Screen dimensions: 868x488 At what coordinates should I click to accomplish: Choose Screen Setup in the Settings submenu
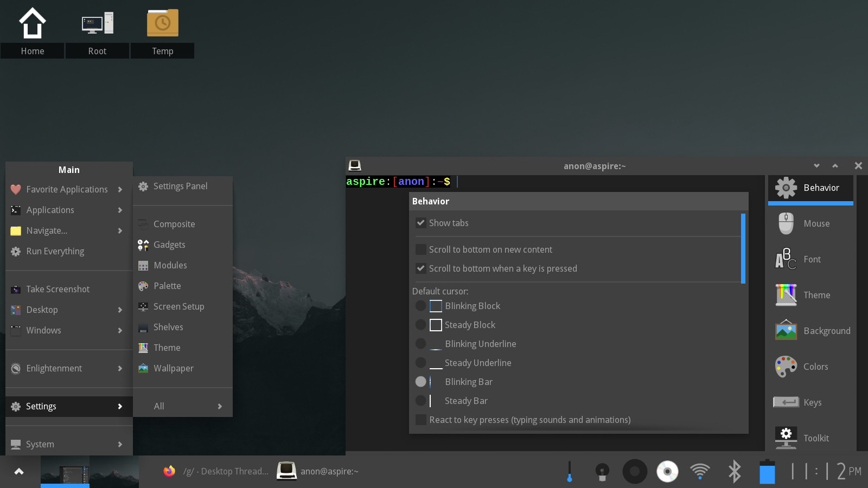click(x=183, y=306)
